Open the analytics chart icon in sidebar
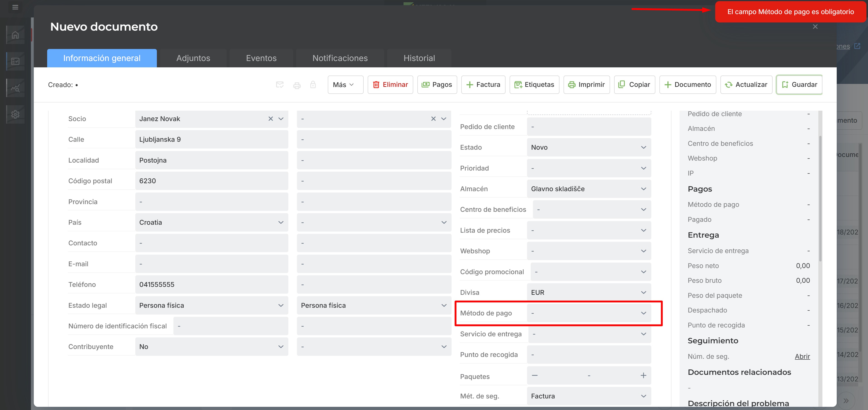Image resolution: width=868 pixels, height=410 pixels. click(x=15, y=88)
